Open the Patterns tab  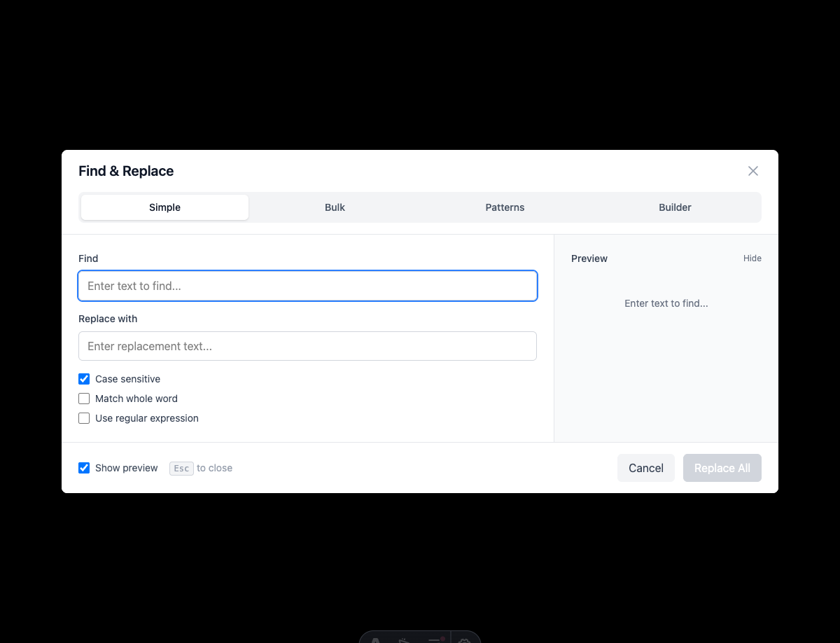click(505, 207)
